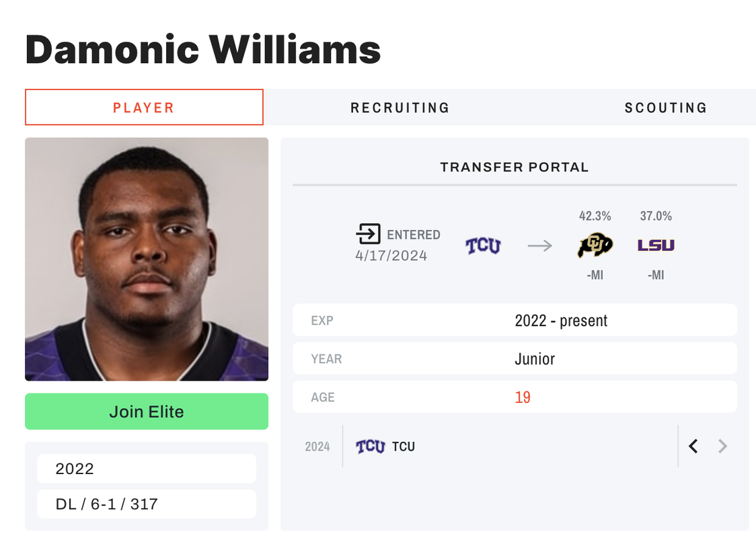
Task: Click the TCU team name link
Action: [404, 447]
